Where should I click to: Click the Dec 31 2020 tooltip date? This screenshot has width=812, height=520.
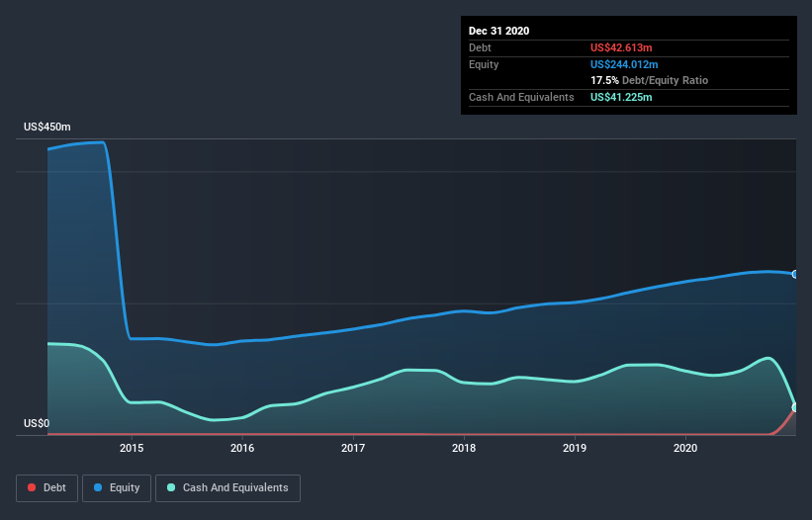point(499,31)
